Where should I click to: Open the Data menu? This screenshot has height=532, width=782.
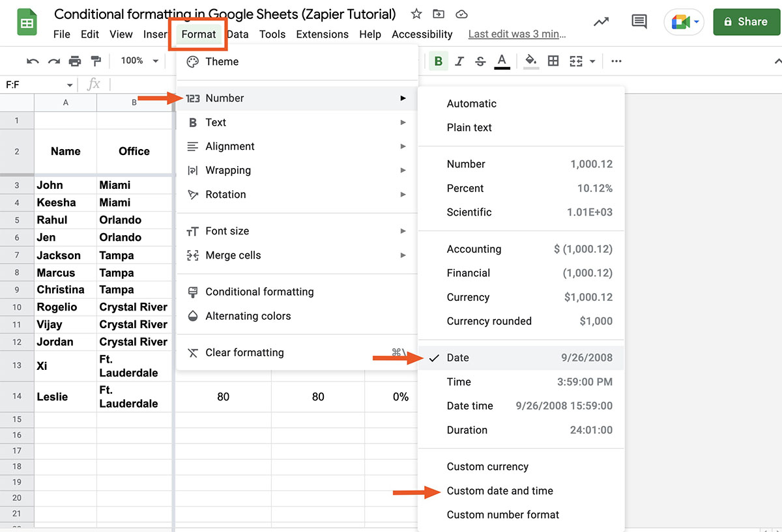(x=238, y=35)
